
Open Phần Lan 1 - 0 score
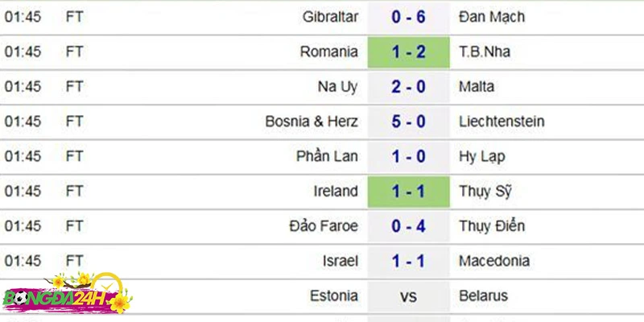tap(408, 156)
